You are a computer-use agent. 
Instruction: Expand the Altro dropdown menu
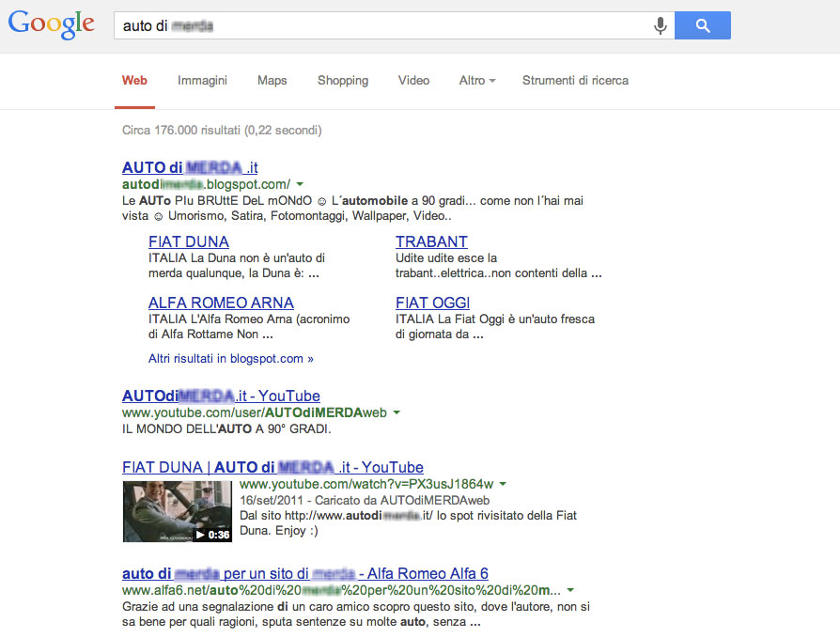tap(476, 81)
